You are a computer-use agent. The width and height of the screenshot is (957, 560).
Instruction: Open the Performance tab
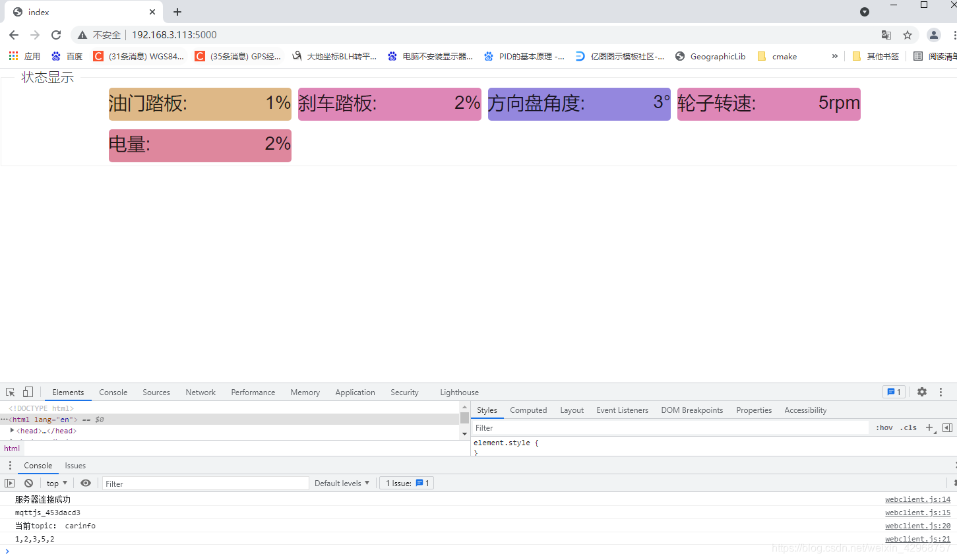(x=253, y=392)
